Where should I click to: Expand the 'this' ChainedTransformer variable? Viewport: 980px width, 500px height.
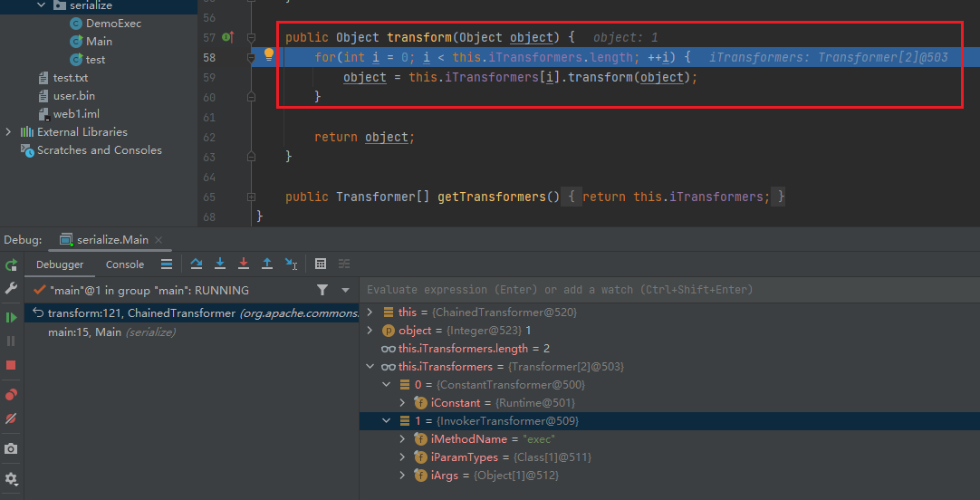click(x=370, y=312)
